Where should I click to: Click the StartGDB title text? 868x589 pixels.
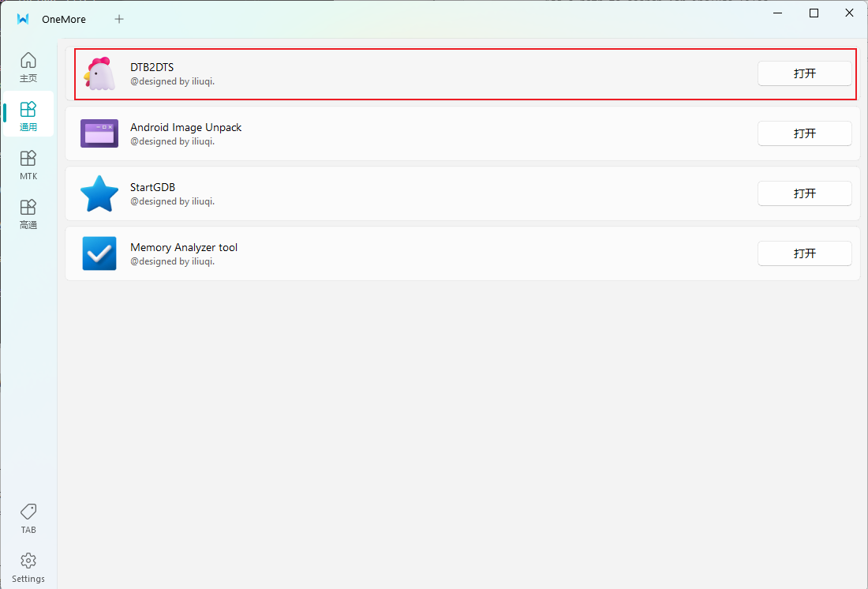coord(152,187)
